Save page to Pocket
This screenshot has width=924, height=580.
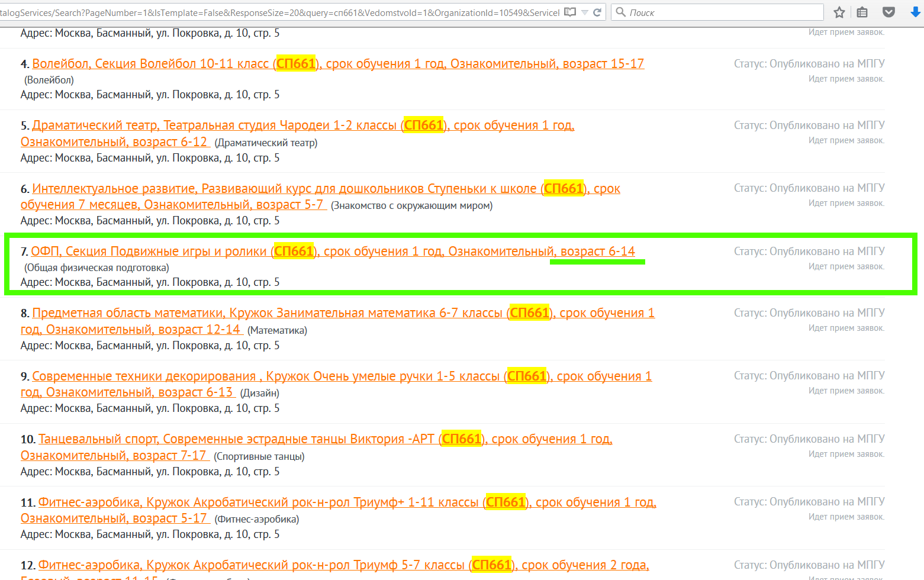click(888, 12)
